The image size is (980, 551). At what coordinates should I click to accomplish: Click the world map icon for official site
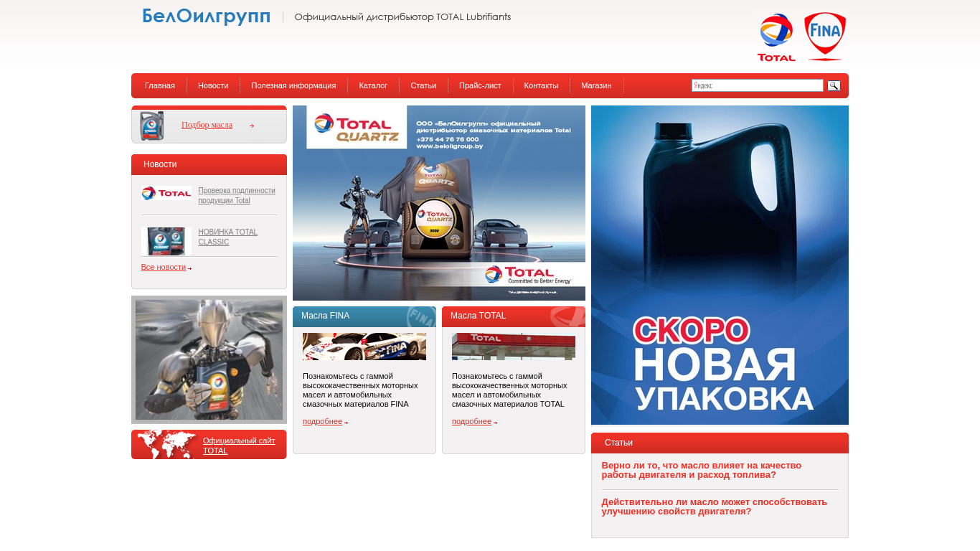[166, 445]
